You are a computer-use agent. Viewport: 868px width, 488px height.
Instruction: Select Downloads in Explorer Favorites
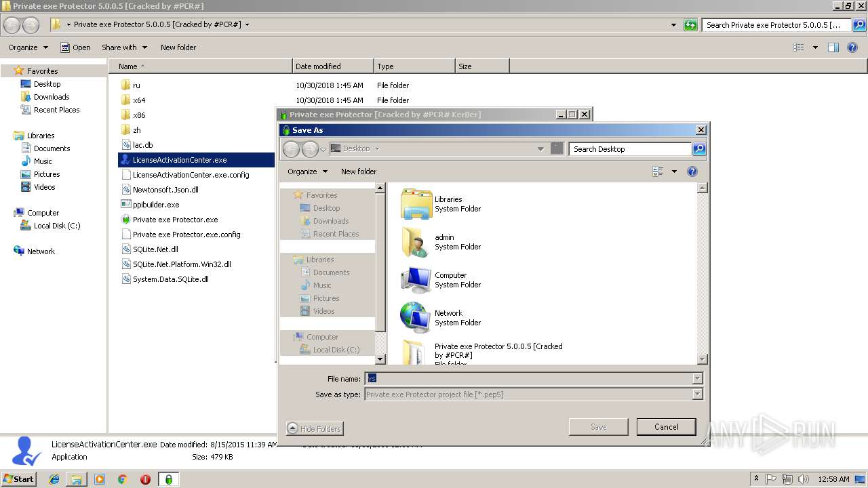52,97
